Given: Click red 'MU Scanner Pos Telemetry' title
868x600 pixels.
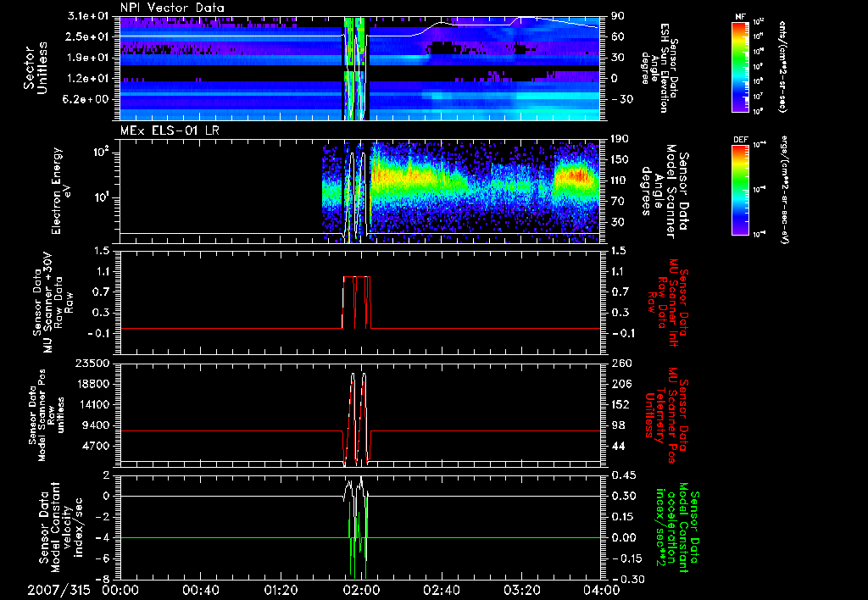Looking at the screenshot, I should pos(665,415).
